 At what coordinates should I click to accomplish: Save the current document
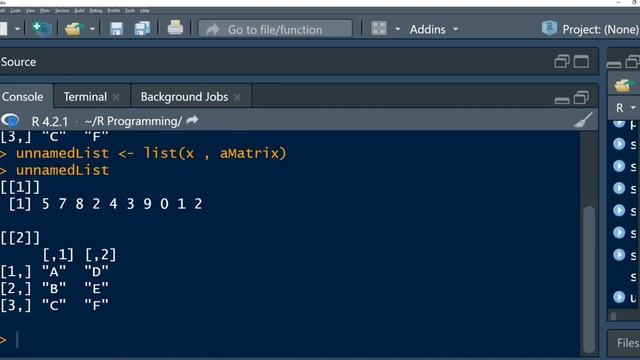point(116,29)
